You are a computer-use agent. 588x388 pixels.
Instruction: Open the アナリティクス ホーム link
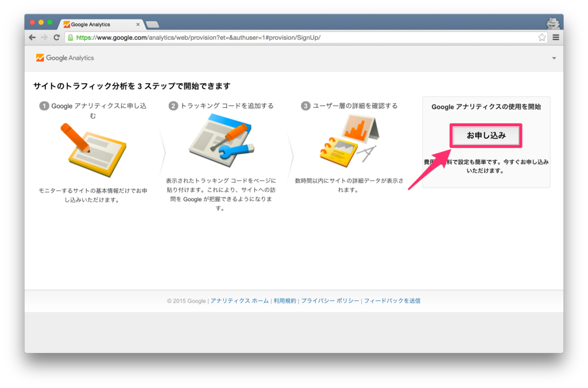click(x=239, y=301)
